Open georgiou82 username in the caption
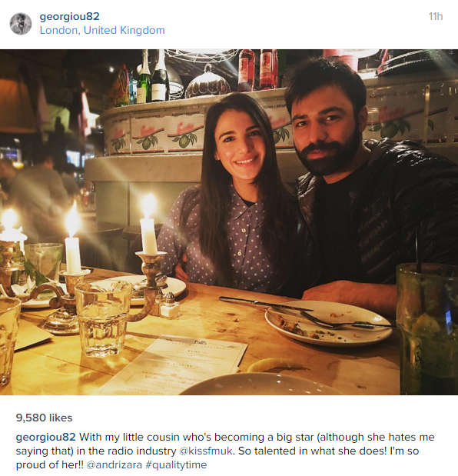 click(x=45, y=437)
